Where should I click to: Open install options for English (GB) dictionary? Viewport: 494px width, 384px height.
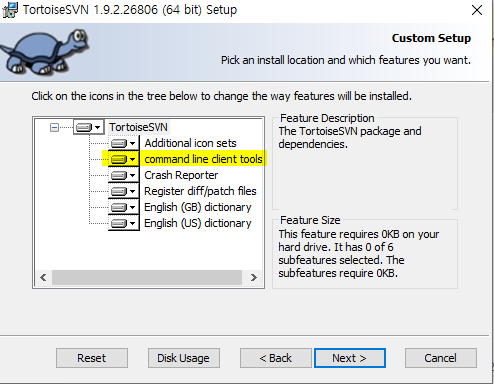click(x=124, y=207)
